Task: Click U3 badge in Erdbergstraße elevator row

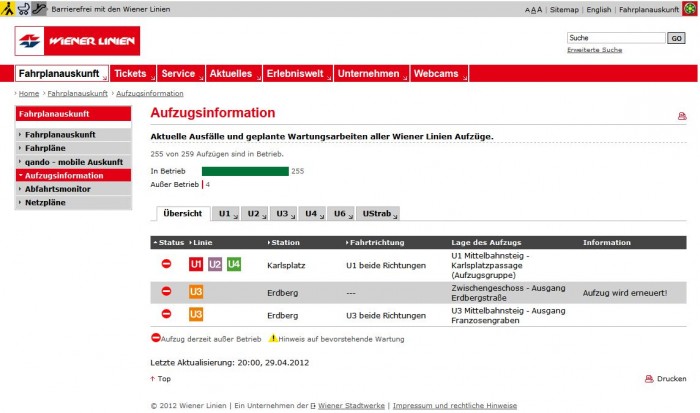Action: coord(196,292)
